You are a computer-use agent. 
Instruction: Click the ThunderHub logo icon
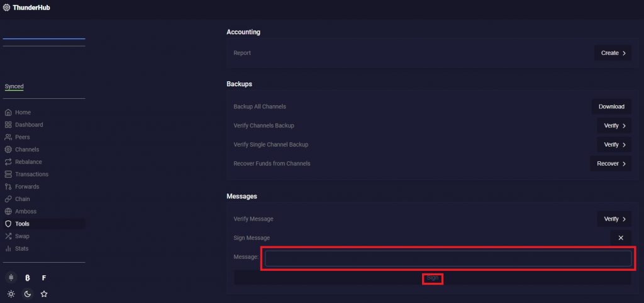[x=6, y=8]
